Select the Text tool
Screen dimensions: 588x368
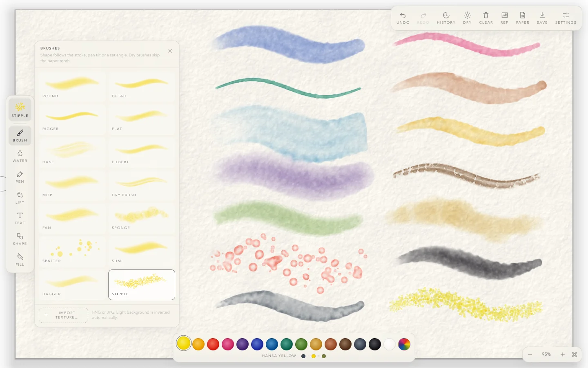tap(20, 218)
